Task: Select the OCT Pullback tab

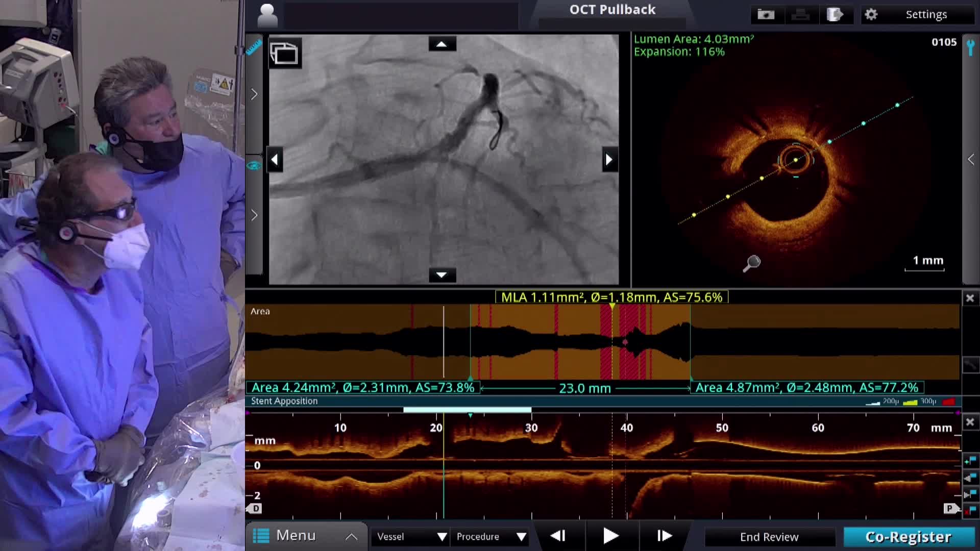Action: coord(612,10)
